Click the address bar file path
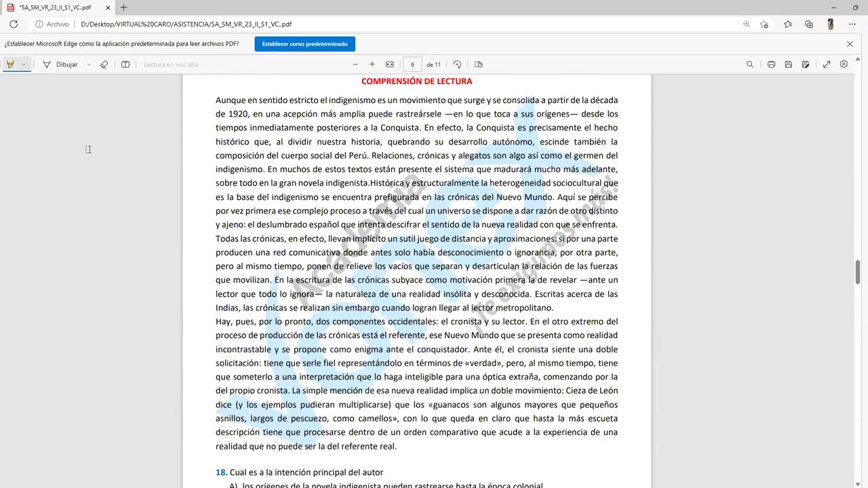The height and width of the screenshot is (488, 868). [186, 24]
